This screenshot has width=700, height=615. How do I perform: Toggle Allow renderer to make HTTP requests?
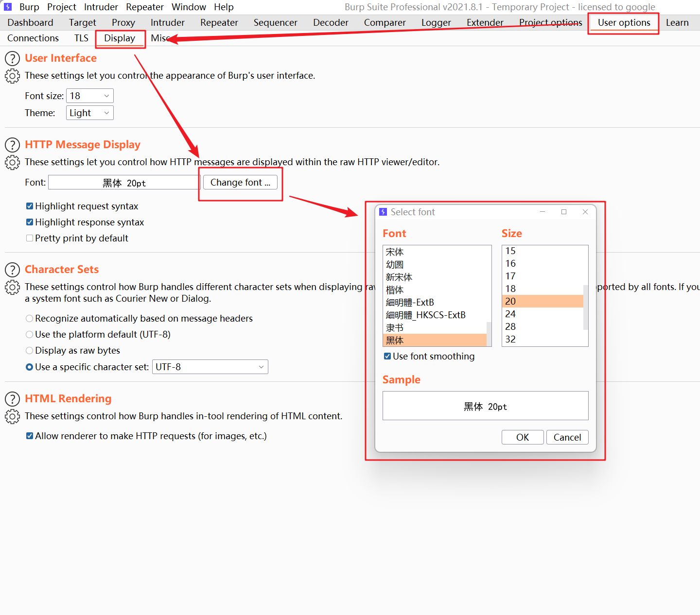click(30, 436)
